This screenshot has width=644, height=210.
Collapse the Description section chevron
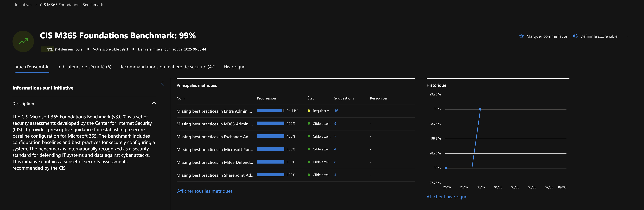pos(154,103)
